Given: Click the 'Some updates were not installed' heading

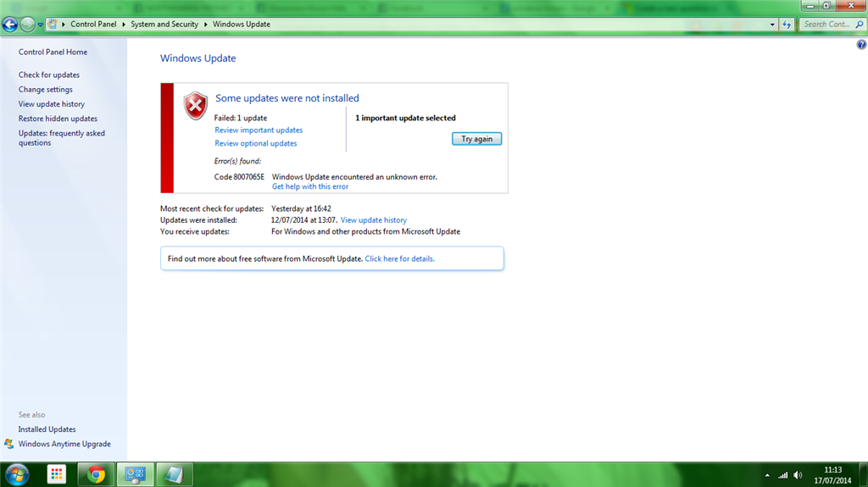Looking at the screenshot, I should (x=287, y=98).
